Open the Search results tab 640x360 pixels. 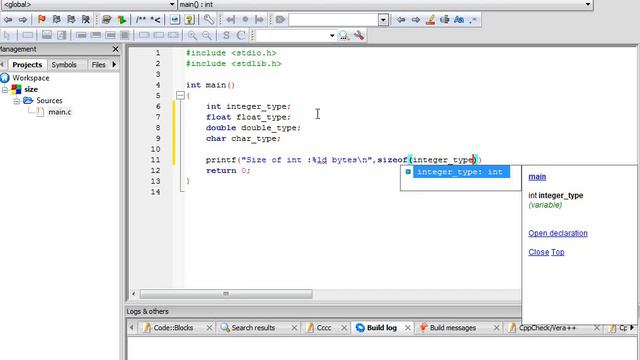253,327
